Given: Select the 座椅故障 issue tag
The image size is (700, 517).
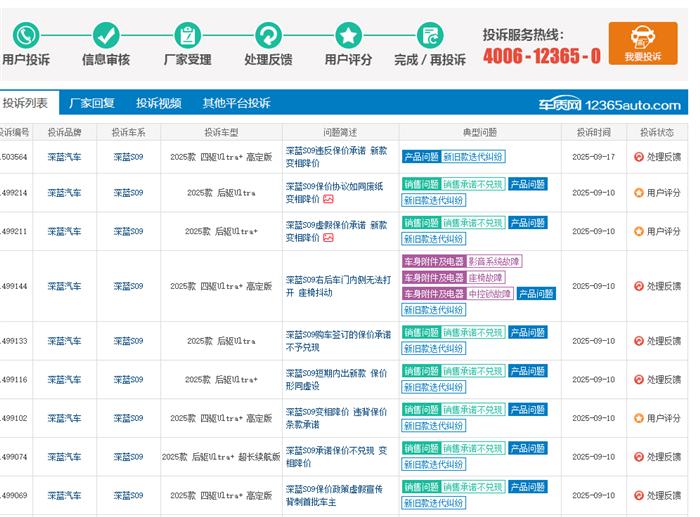Looking at the screenshot, I should (485, 278).
